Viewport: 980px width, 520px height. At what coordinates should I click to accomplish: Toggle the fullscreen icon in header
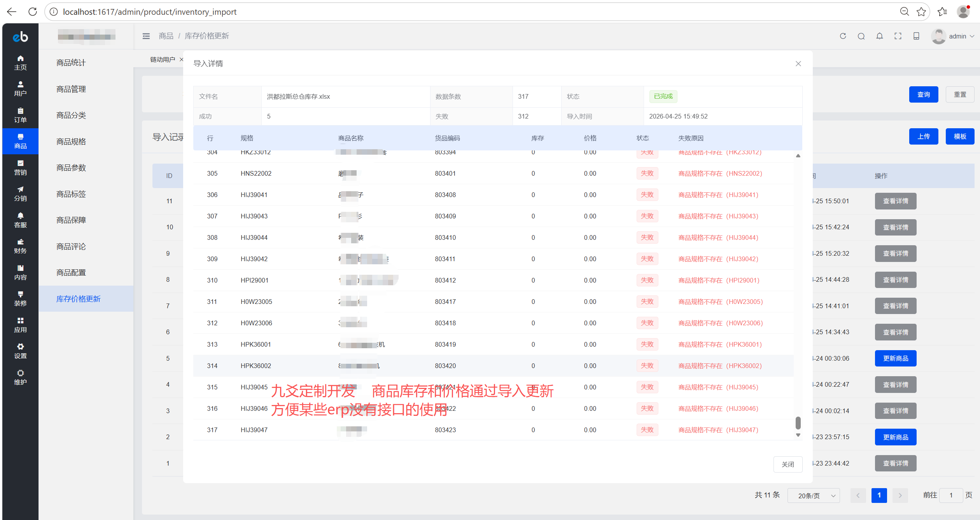click(898, 36)
